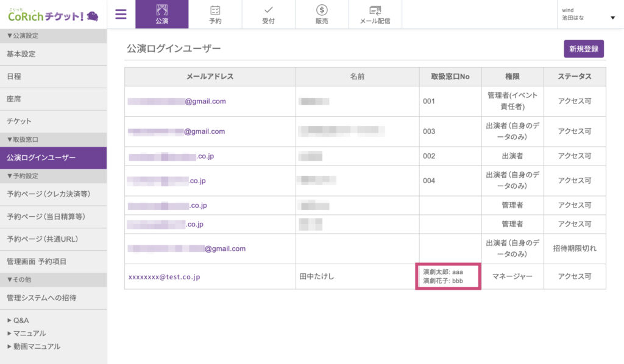The height and width of the screenshot is (364, 624).
Task: Open the 公演 stage icon tab
Action: point(161,14)
